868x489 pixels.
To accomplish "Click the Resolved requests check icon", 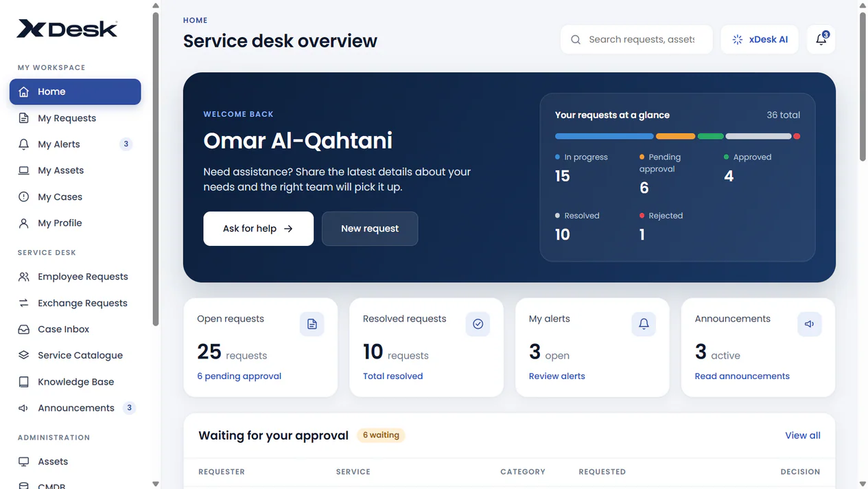I will click(x=478, y=324).
